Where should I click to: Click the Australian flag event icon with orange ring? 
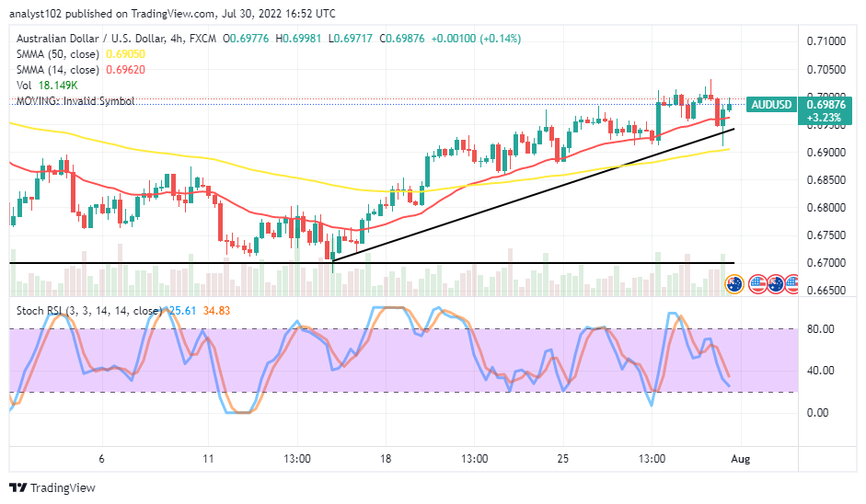tap(734, 284)
